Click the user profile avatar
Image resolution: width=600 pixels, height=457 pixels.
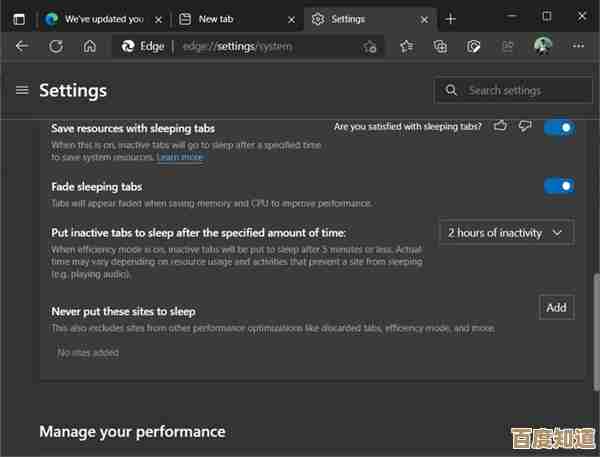(x=543, y=46)
